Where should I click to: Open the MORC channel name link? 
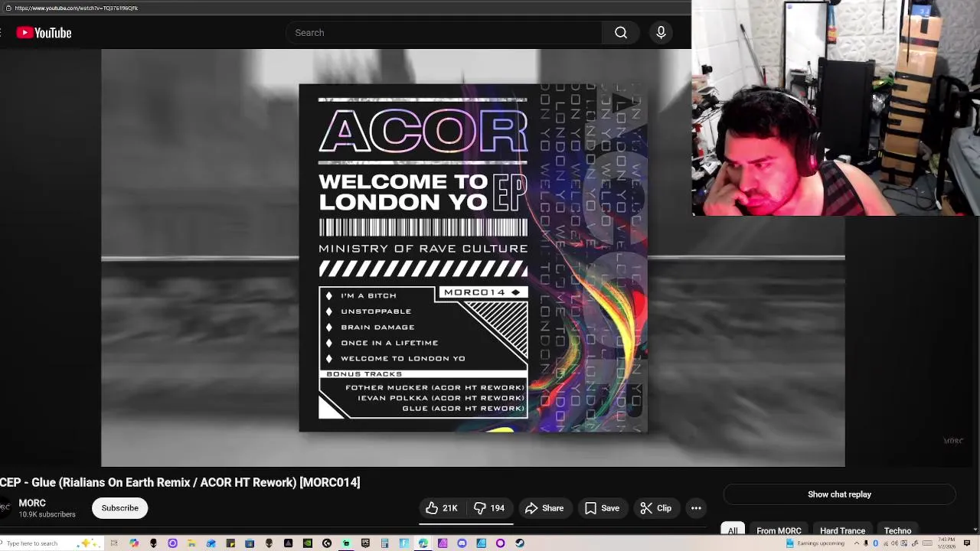(x=32, y=503)
